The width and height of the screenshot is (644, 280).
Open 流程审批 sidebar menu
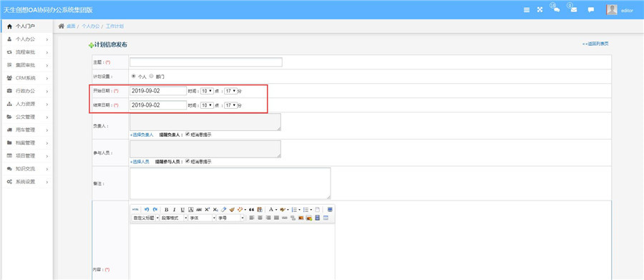[26, 52]
